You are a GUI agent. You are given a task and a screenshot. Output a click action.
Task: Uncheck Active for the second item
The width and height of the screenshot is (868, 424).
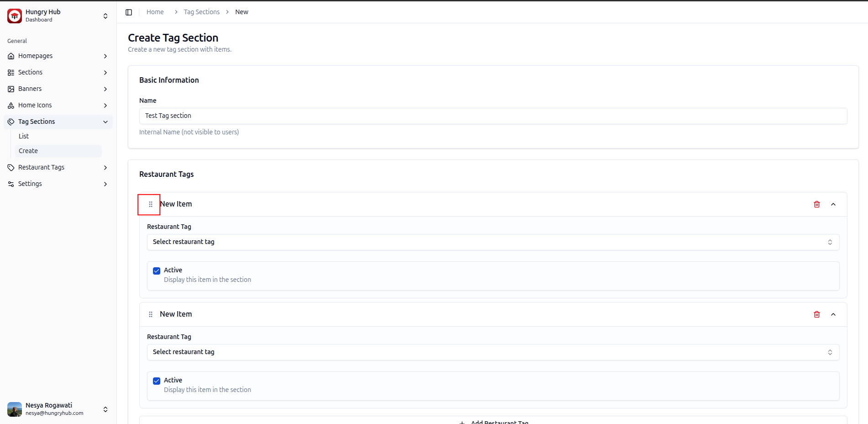coord(157,381)
